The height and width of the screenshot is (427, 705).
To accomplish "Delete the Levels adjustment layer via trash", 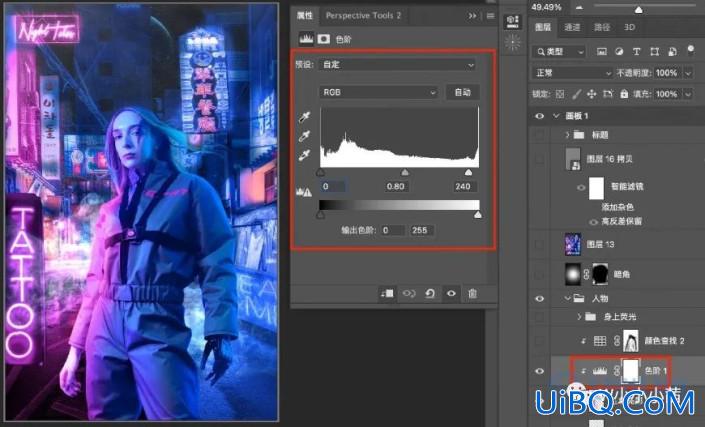I will (472, 294).
